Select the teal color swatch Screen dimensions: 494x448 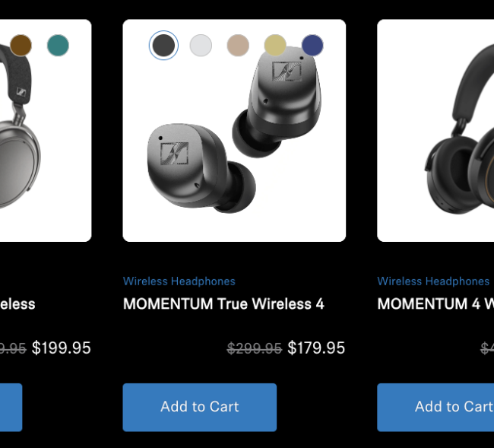pos(58,46)
